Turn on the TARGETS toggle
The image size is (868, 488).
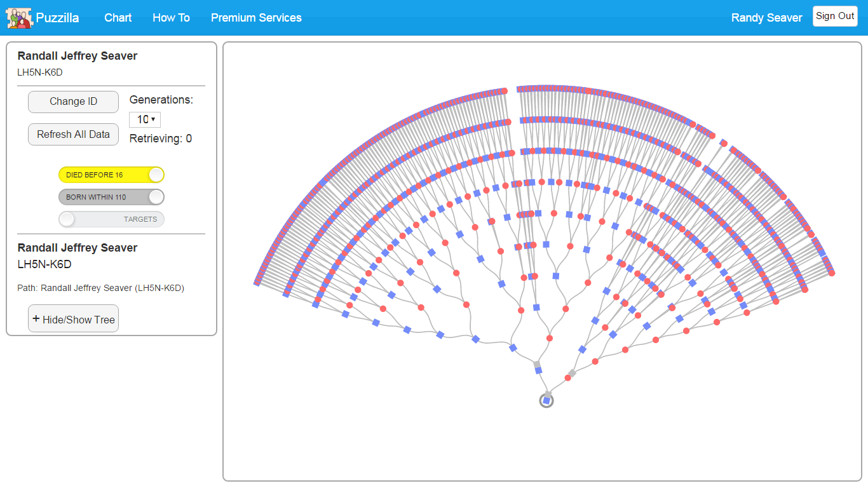tap(111, 219)
